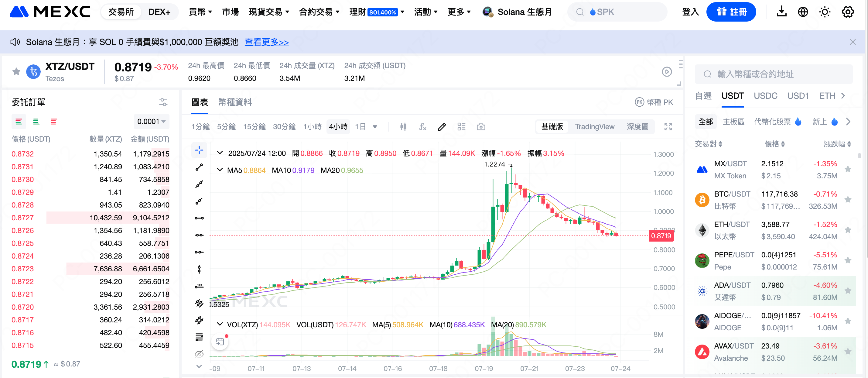Select the DEX+ switch option
Image resolution: width=868 pixels, height=378 pixels.
tap(159, 12)
